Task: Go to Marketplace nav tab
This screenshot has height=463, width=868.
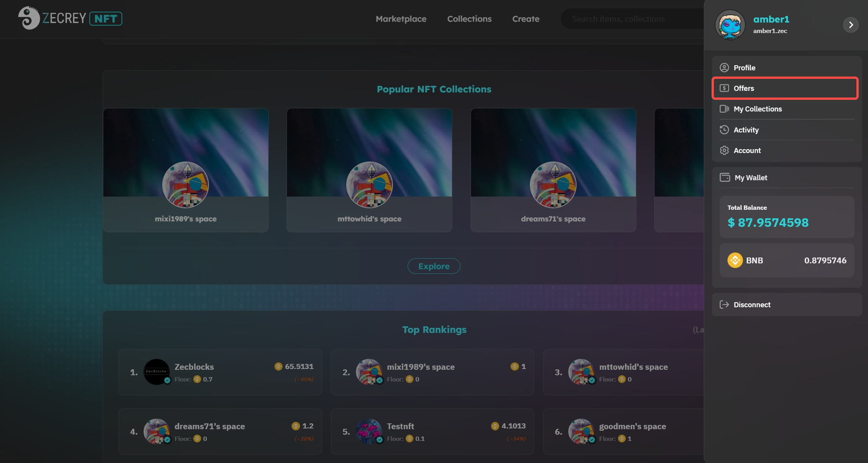Action: pyautogui.click(x=401, y=19)
